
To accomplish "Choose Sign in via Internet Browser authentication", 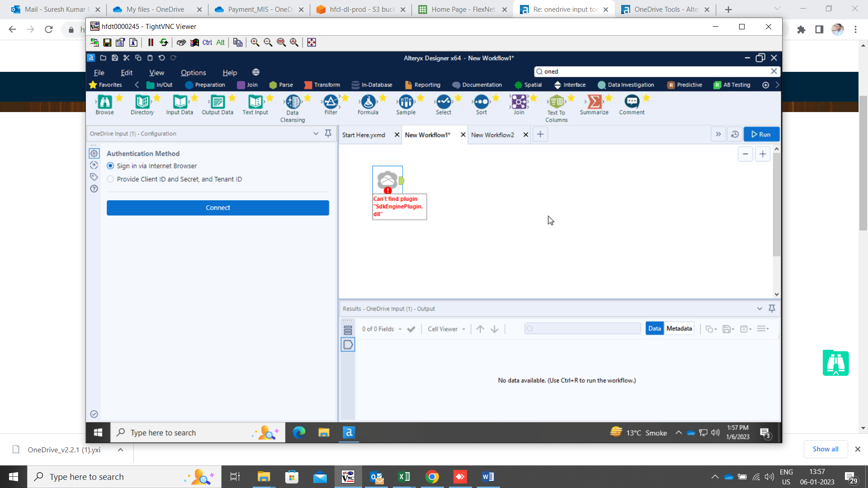I will (x=110, y=166).
